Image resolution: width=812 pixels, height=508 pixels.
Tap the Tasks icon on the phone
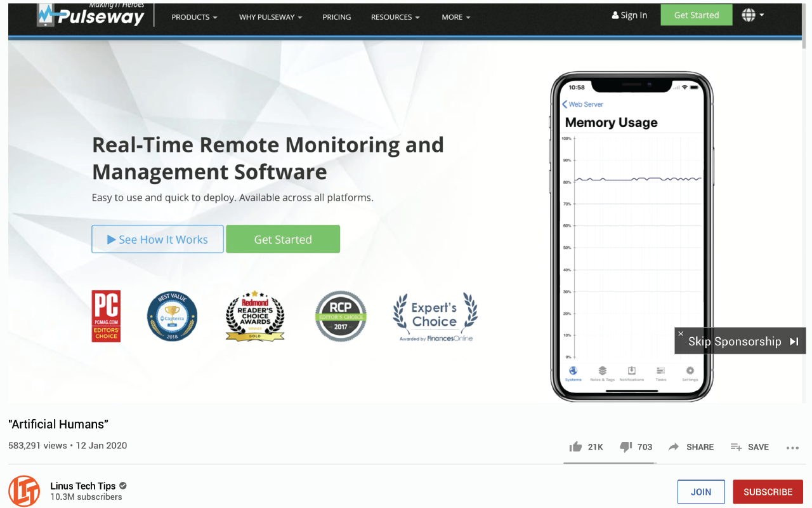coord(661,373)
